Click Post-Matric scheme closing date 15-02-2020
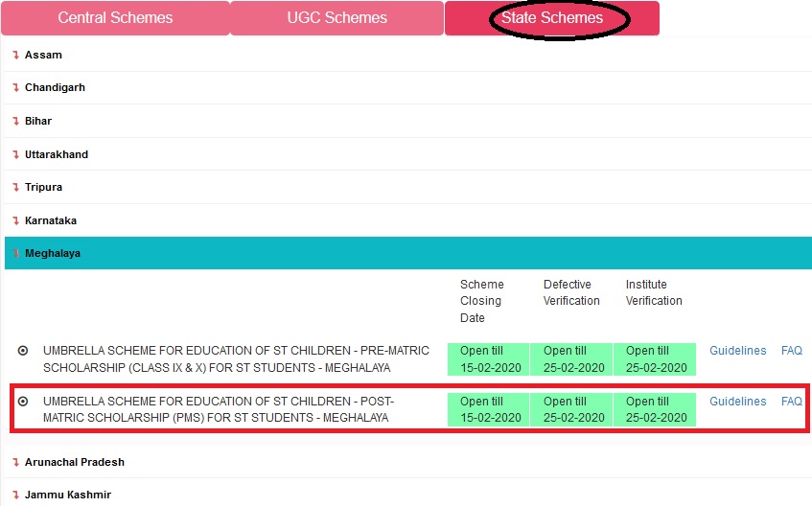Viewport: 812px width, 507px height. coord(488,409)
